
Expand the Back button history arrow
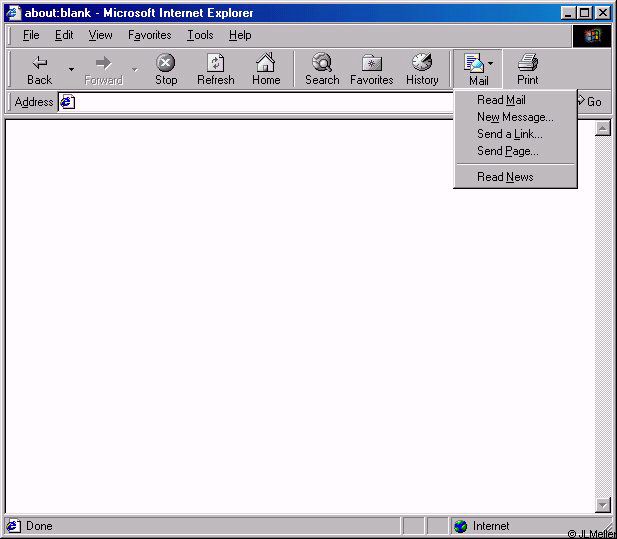pos(71,69)
